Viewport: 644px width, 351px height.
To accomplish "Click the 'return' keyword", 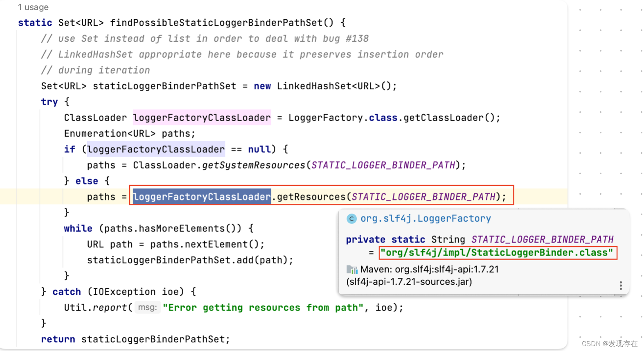I will (58, 339).
